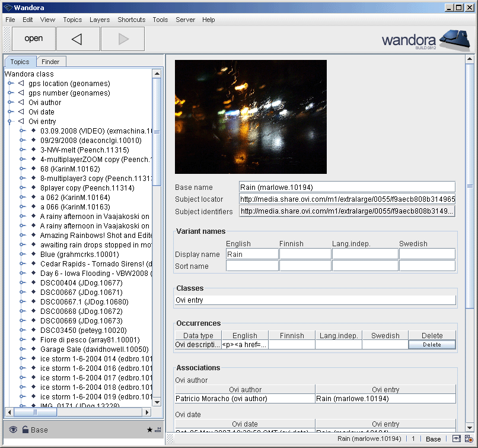Click the forward navigation arrow icon
The image size is (478, 448).
pos(124,39)
